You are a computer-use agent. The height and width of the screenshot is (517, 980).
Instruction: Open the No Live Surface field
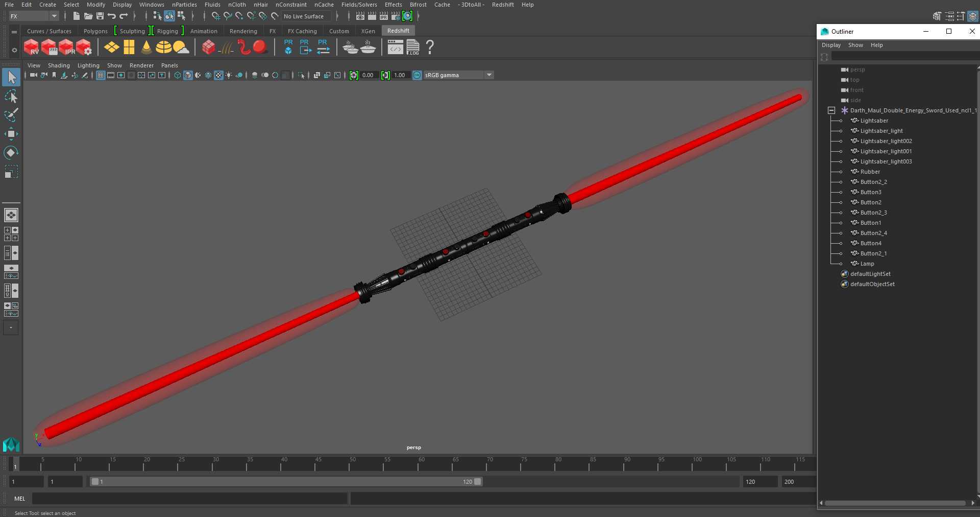(x=306, y=16)
